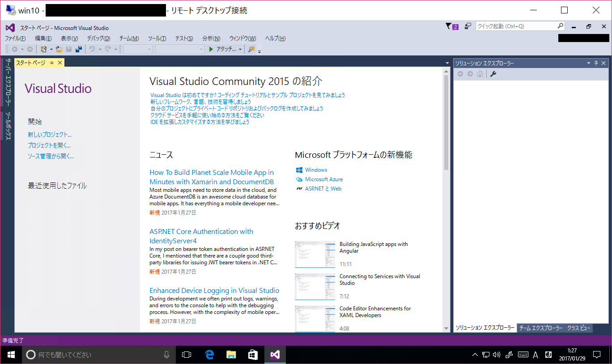This screenshot has height=364, width=612.
Task: Toggle auto-hide pin on Solution Explorer
Action: 595,63
